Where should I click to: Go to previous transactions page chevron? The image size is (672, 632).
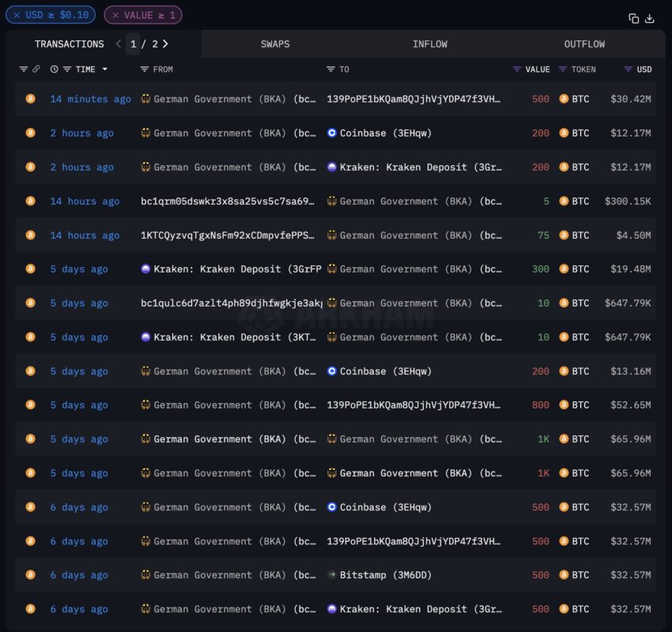click(x=119, y=43)
